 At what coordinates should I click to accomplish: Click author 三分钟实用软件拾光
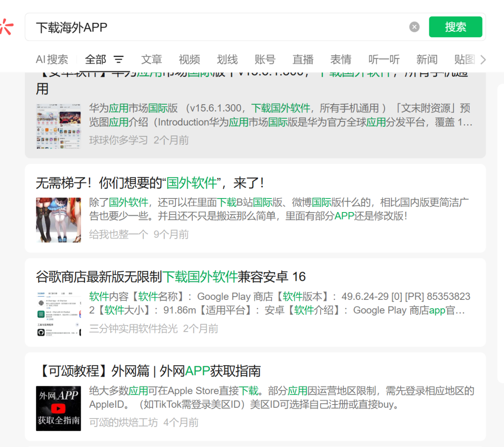133,328
